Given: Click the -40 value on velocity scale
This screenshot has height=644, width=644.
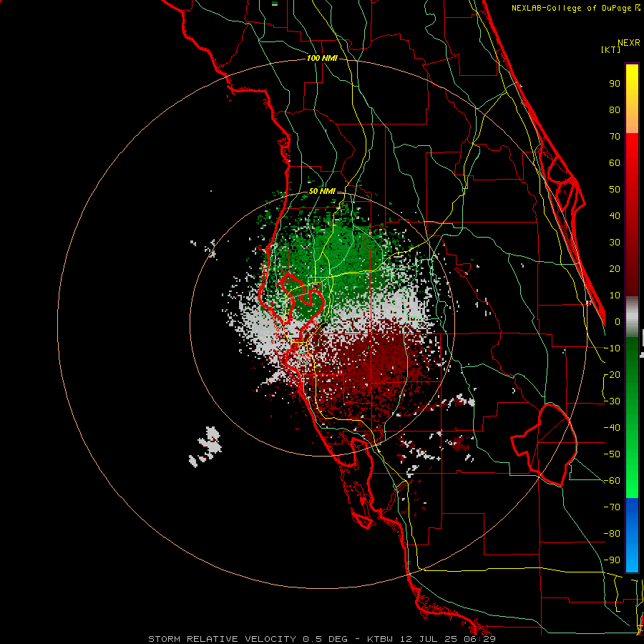Looking at the screenshot, I should tap(612, 428).
